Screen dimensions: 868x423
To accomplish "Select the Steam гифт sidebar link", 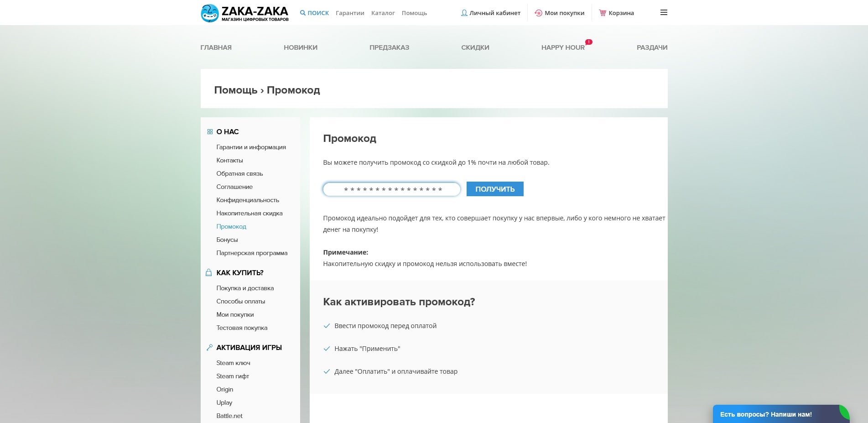I will click(233, 376).
